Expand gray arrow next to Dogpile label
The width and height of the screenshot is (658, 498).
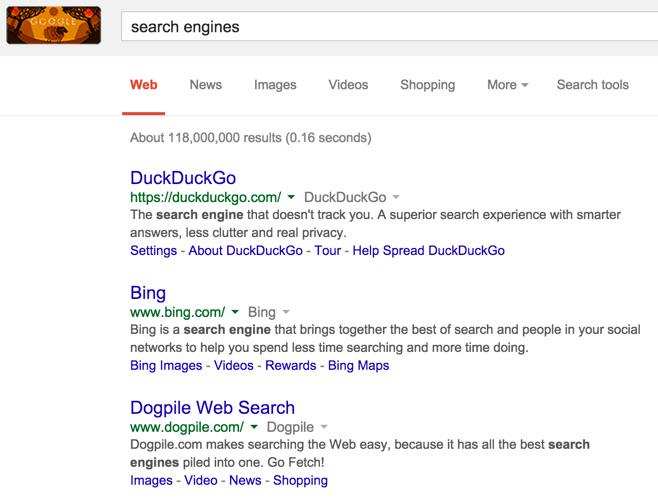coord(324,427)
